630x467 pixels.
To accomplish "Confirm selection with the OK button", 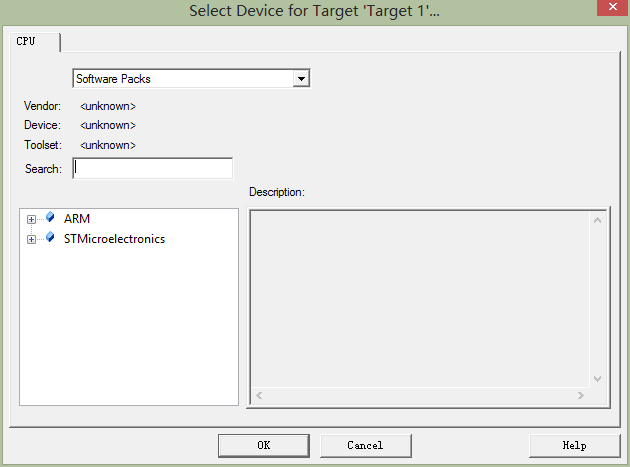I will (264, 446).
